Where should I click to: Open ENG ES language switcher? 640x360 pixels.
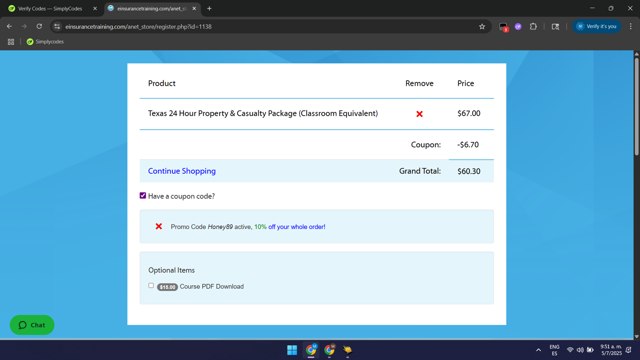coord(554,350)
